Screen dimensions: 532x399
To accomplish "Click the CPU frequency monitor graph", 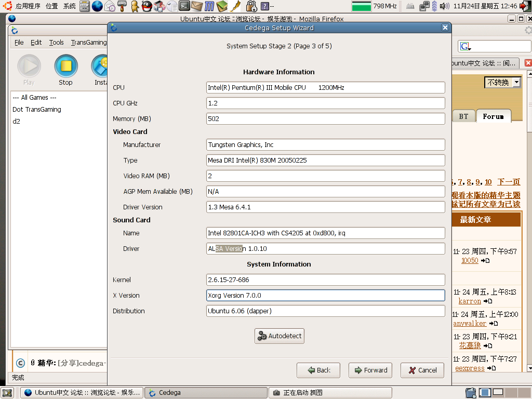I will pyautogui.click(x=362, y=6).
